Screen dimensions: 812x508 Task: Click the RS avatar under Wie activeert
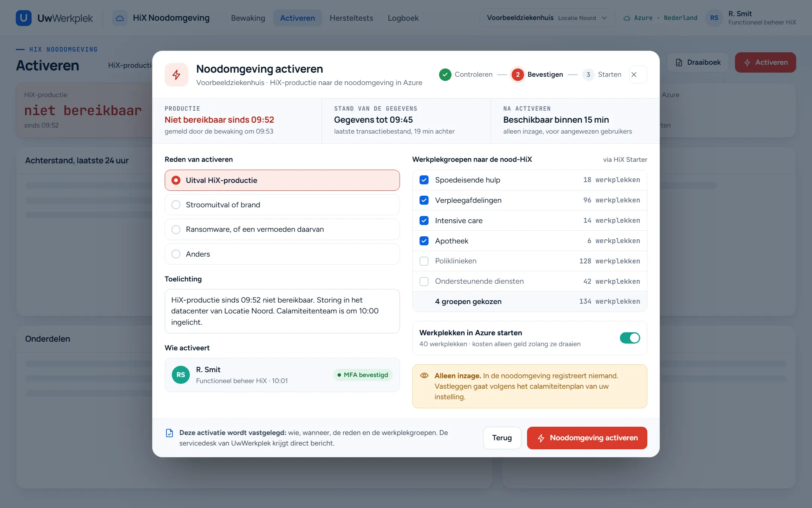pyautogui.click(x=181, y=375)
